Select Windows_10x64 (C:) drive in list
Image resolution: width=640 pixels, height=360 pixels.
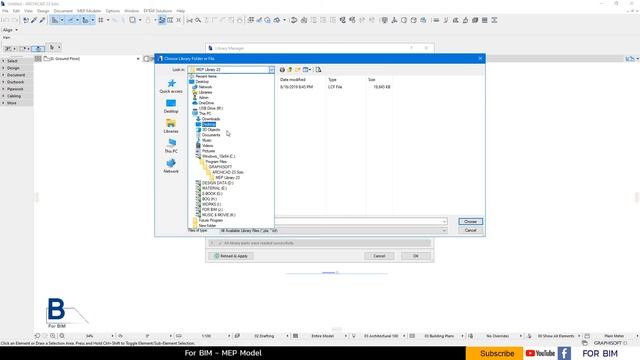[x=218, y=156]
